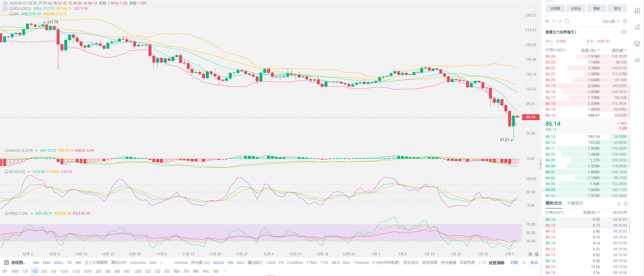Open calendar locate-to-date icon
Screen dimensions: 644x276
(6, 262)
